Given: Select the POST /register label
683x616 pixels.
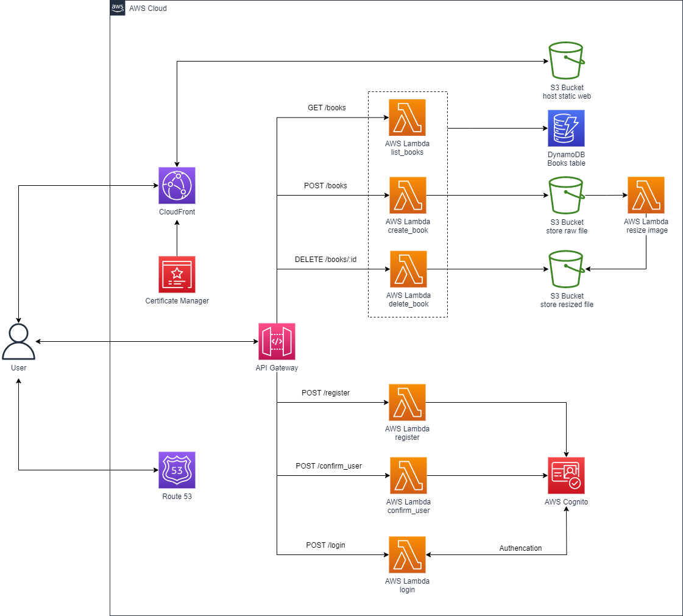Looking at the screenshot, I should click(325, 392).
